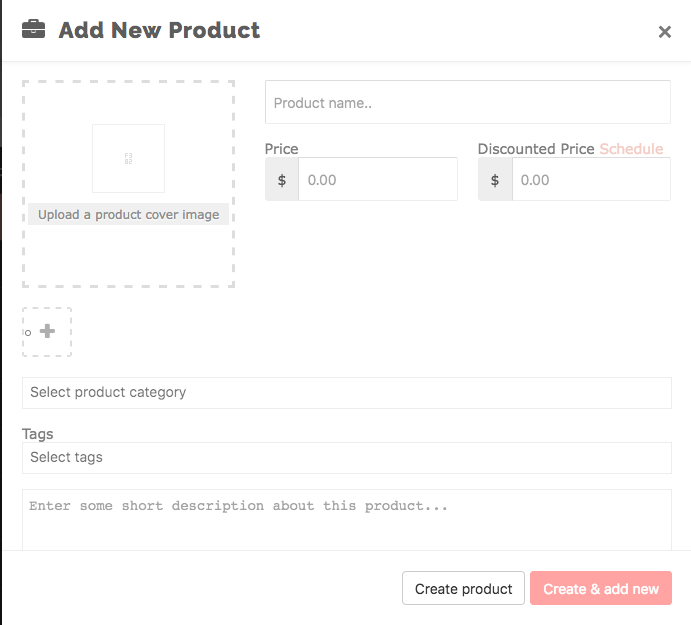Click the plus icon to add another image
This screenshot has height=625, width=691.
click(48, 331)
